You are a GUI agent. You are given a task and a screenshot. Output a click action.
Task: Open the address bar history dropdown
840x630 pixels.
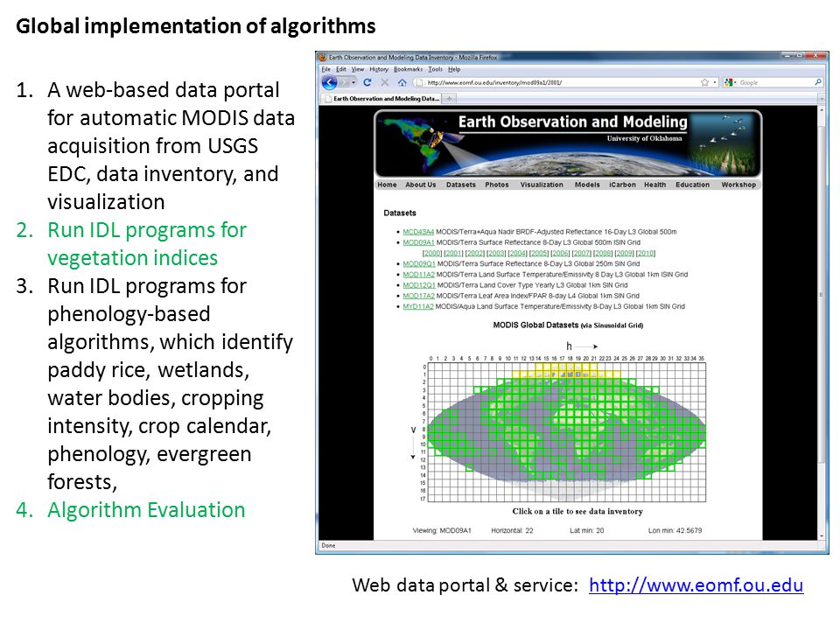click(x=715, y=82)
